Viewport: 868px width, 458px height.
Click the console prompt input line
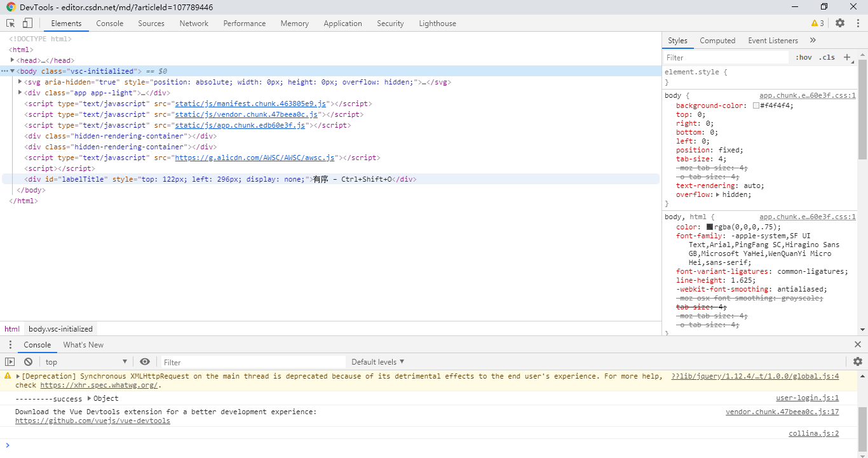pyautogui.click(x=432, y=445)
